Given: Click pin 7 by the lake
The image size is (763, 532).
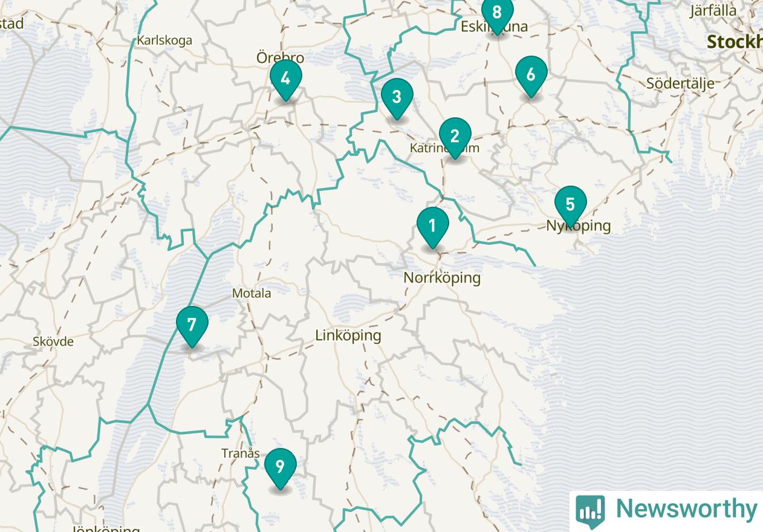Looking at the screenshot, I should pos(192,326).
